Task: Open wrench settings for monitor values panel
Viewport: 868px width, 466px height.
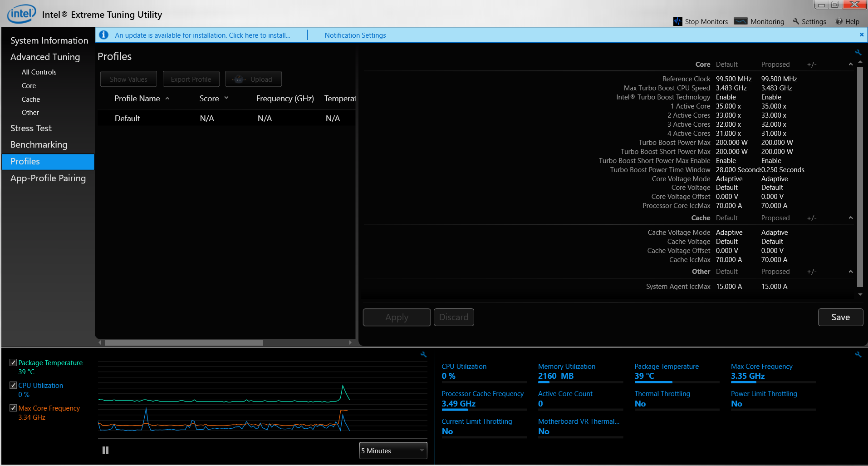Action: (x=858, y=355)
